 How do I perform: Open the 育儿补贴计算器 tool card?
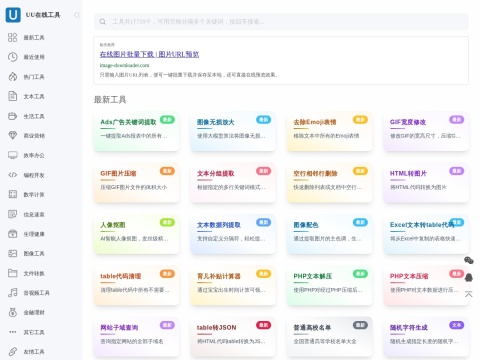click(x=233, y=285)
